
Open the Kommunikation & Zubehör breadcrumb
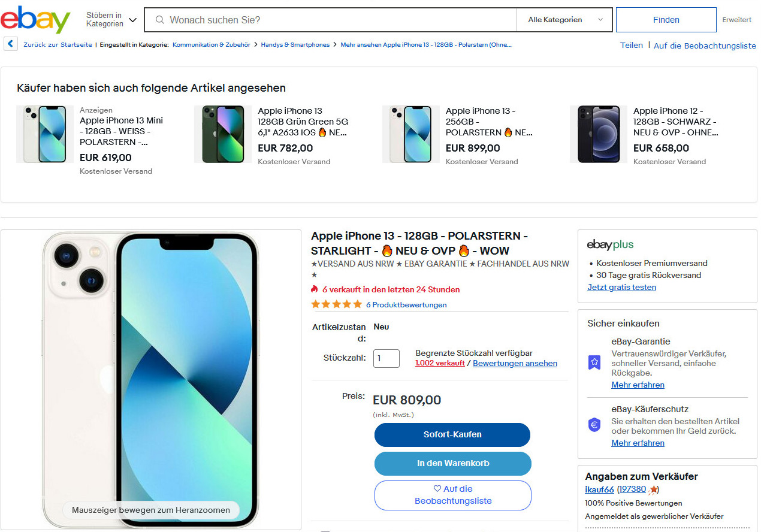[x=212, y=45]
